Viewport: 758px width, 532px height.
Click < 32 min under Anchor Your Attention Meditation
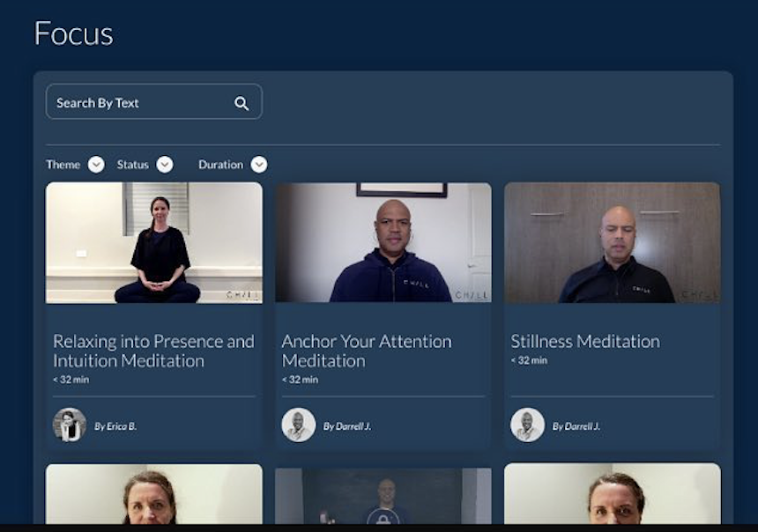300,380
